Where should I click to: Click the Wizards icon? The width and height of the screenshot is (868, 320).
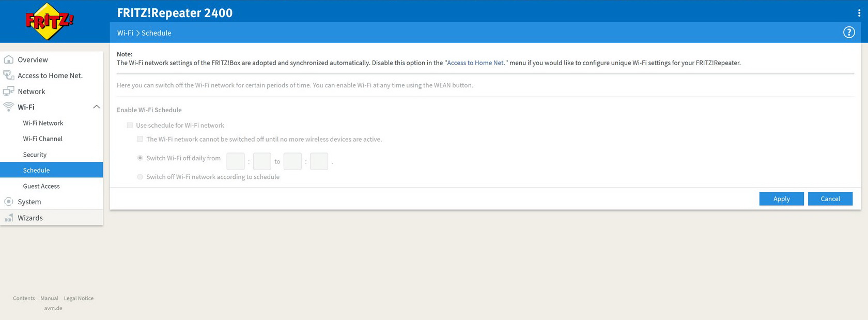[x=8, y=218]
